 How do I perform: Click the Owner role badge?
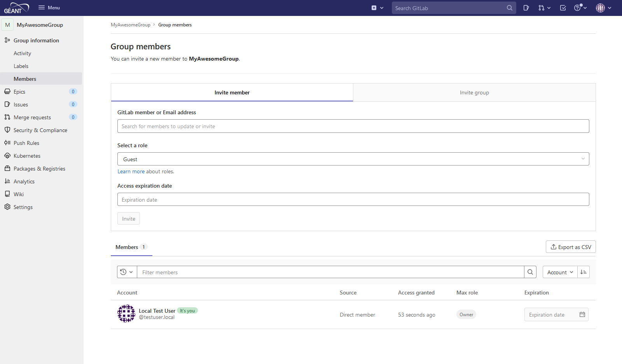tap(466, 315)
